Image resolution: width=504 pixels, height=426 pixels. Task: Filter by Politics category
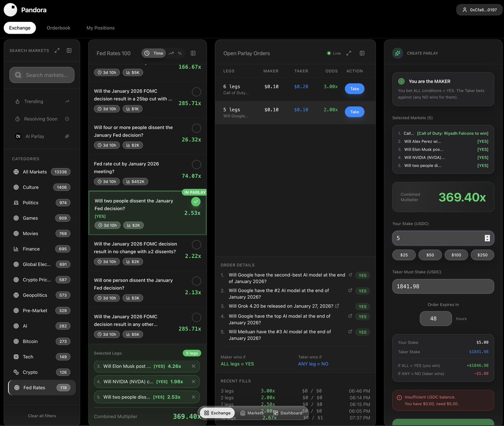click(x=42, y=203)
